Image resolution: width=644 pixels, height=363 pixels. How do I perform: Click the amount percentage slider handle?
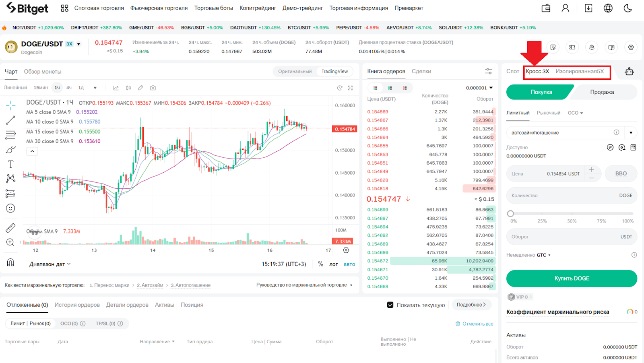pos(511,214)
